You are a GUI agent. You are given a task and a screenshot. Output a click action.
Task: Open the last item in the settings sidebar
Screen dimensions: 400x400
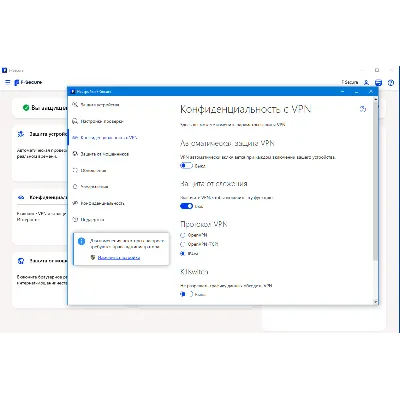click(119, 220)
